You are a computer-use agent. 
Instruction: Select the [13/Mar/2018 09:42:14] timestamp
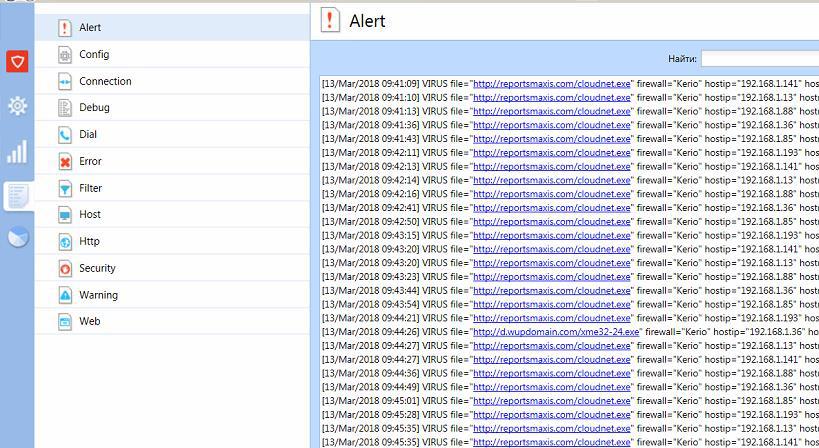[370, 180]
